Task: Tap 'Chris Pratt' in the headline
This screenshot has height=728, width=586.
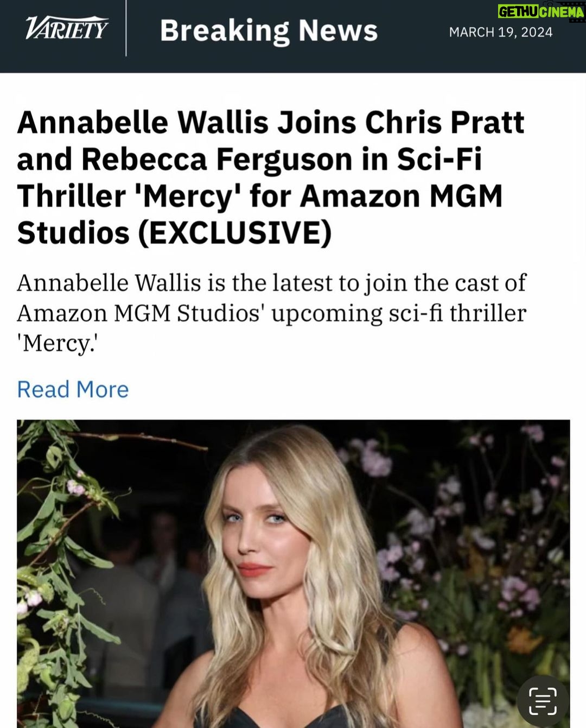Action: pyautogui.click(x=444, y=122)
